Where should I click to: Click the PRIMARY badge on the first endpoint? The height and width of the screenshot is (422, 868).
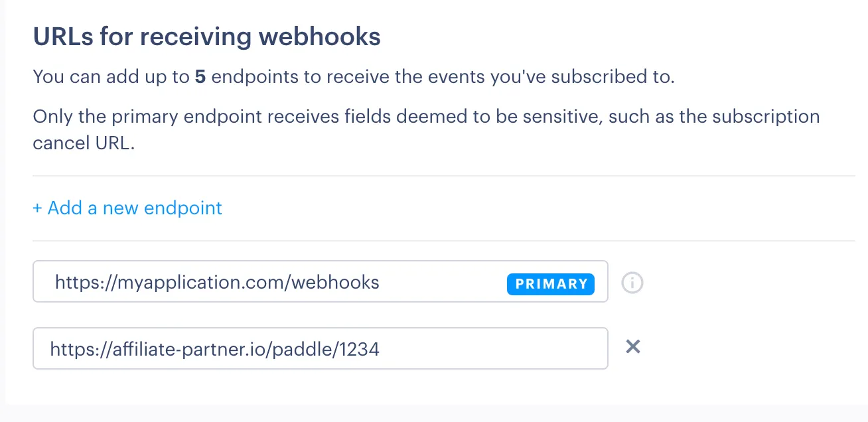click(550, 284)
